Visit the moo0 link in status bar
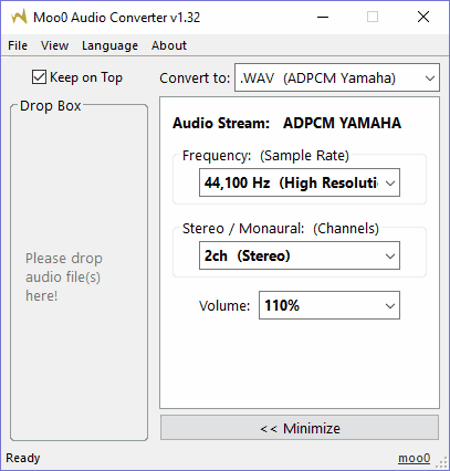Viewport: 450px width, 471px height. tap(414, 458)
